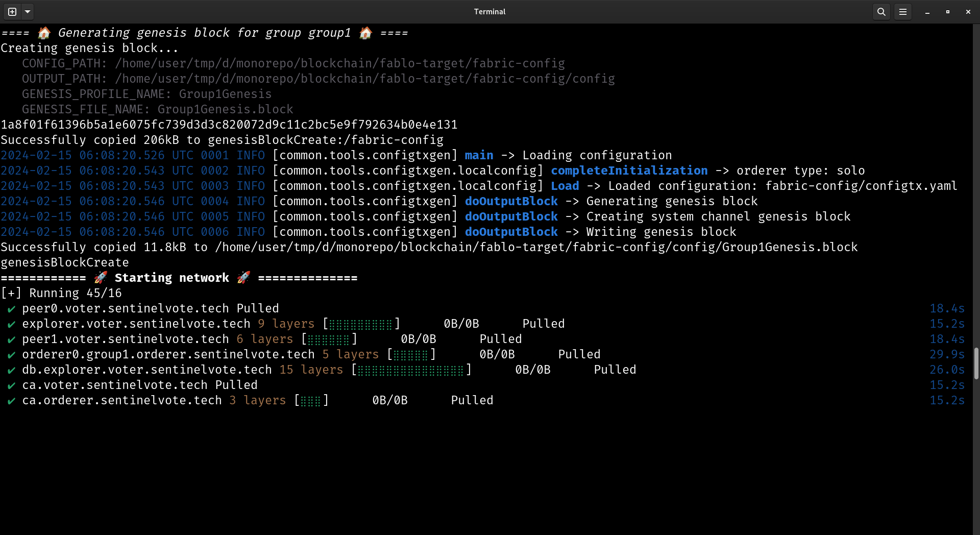Screen dimensions: 980x535
Task: Click doOutputBlock on Generating genesis block line
Action: point(511,201)
